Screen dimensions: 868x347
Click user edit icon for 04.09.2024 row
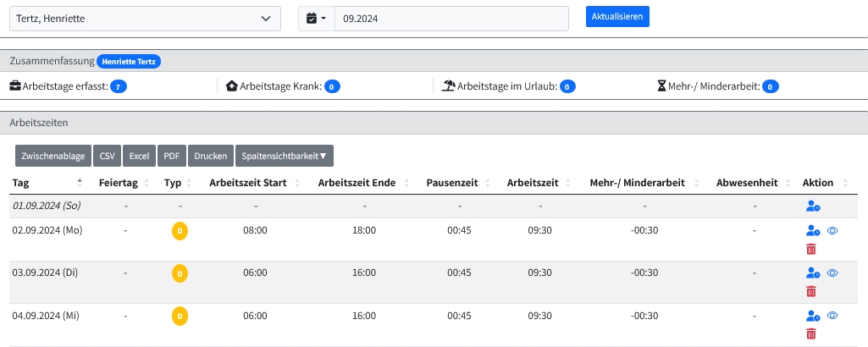pos(813,316)
